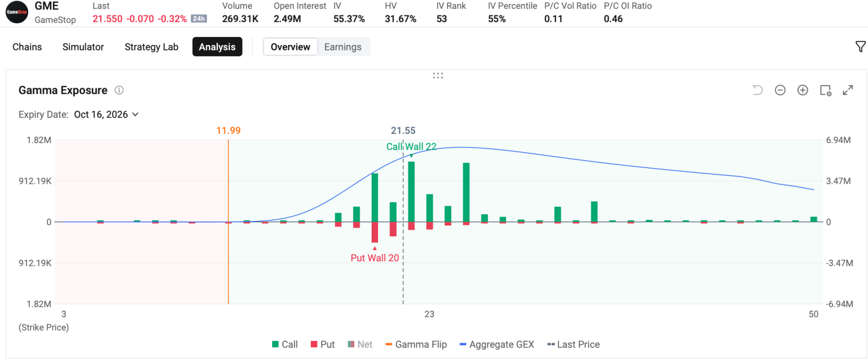This screenshot has height=361, width=868.
Task: Open the Strategy Lab tab
Action: (x=151, y=47)
